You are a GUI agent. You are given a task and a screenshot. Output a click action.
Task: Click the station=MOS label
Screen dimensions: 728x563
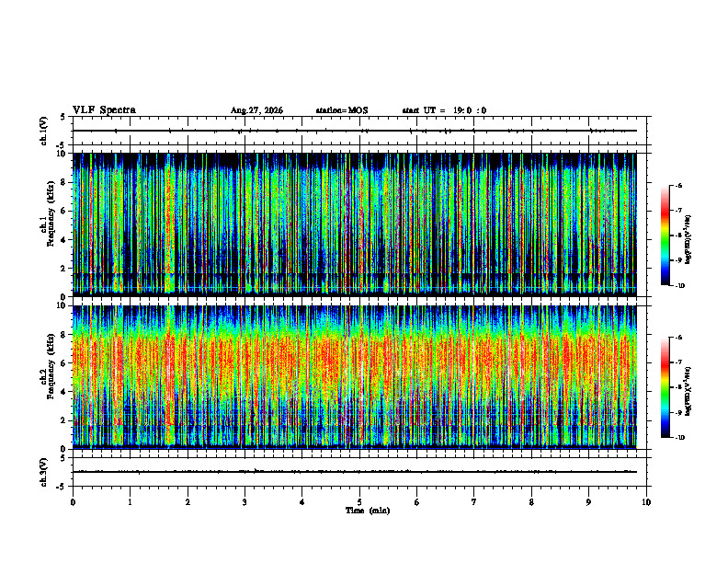click(x=342, y=110)
